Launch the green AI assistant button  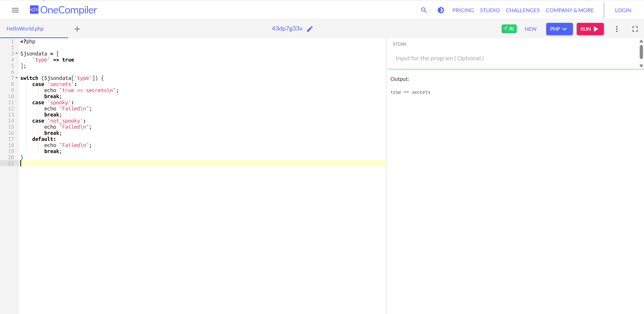(x=509, y=29)
